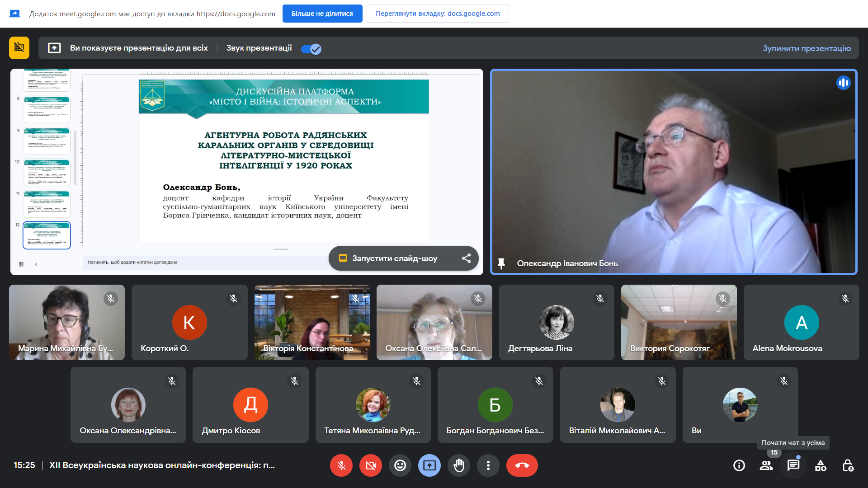
Task: Toggle the disabled camera button
Action: (371, 465)
